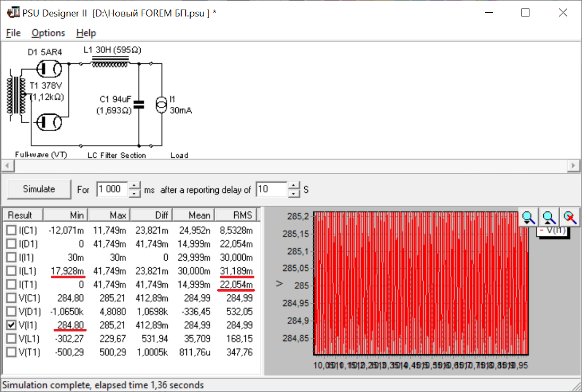Enable the I(C1) result checkbox
This screenshot has height=392, width=582.
point(11,231)
